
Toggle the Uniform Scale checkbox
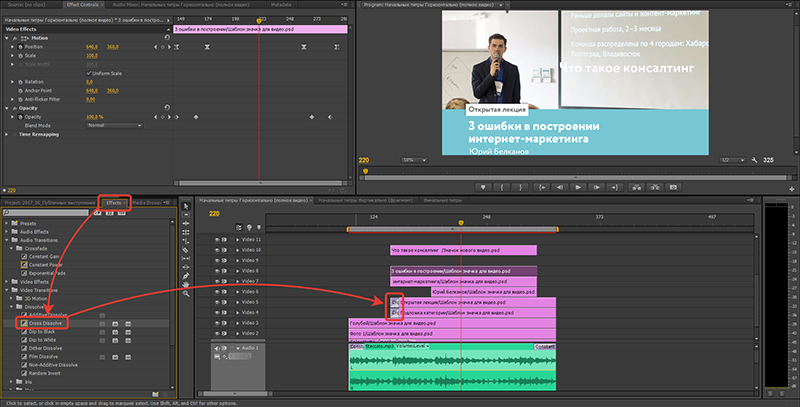click(88, 73)
